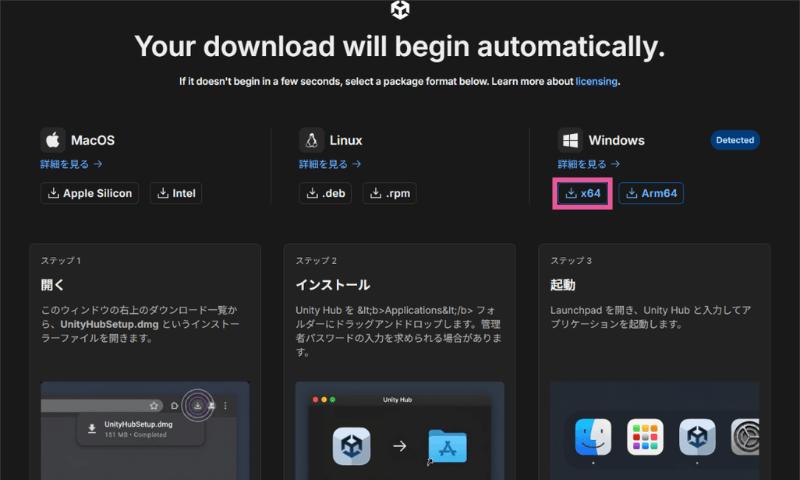Click the Windows section title
This screenshot has width=800, height=480.
click(616, 140)
